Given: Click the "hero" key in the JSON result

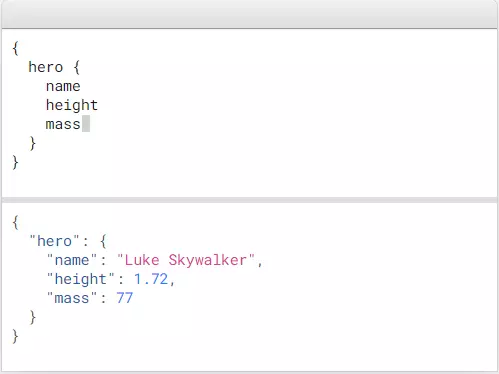Looking at the screenshot, I should (54, 241).
